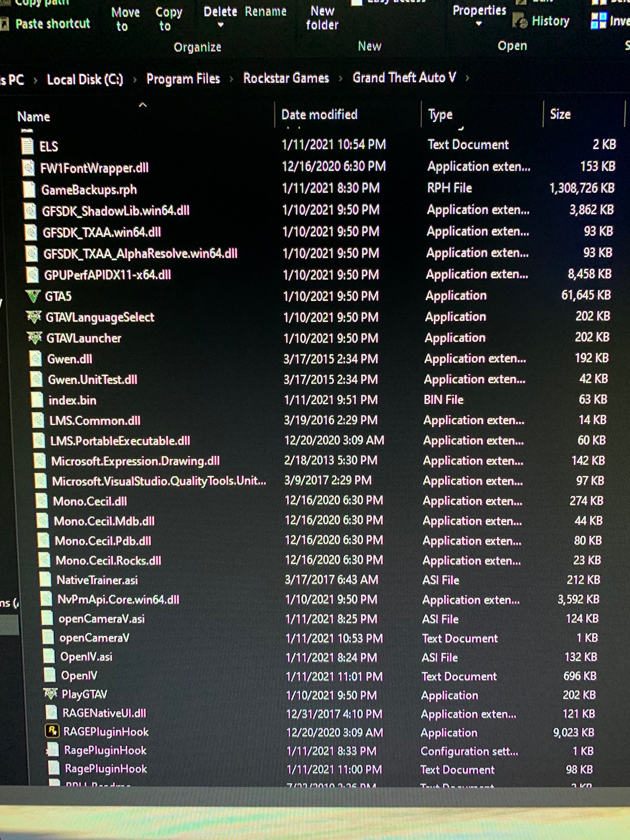Viewport: 630px width, 840px height.
Task: Select the RAGENativeUI.dll file icon
Action: point(51,713)
